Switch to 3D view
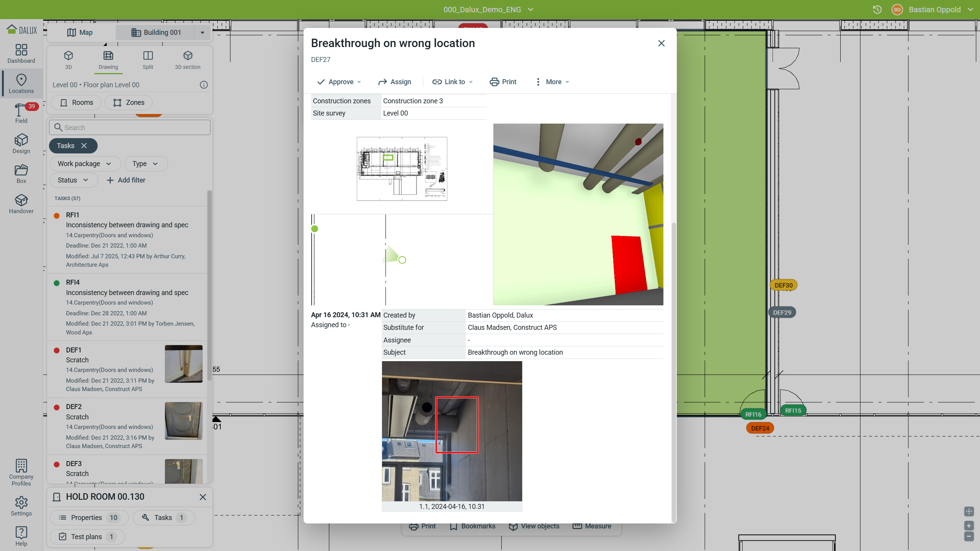 tap(69, 60)
